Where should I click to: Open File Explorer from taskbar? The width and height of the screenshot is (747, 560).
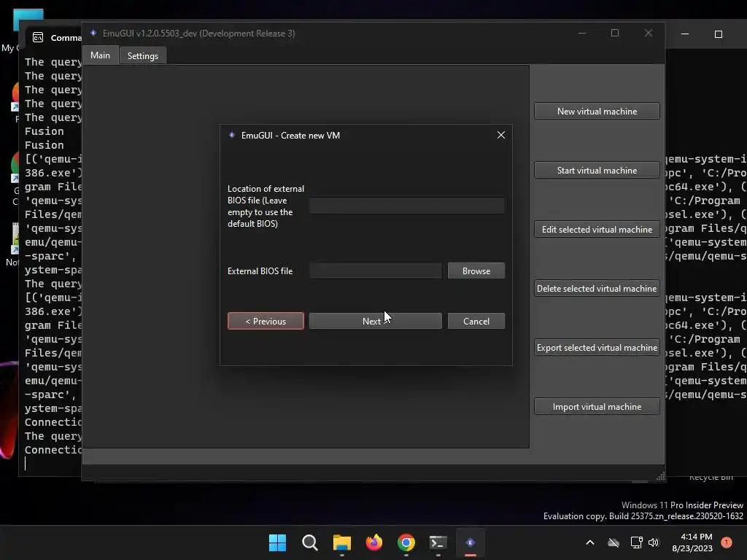tap(341, 542)
